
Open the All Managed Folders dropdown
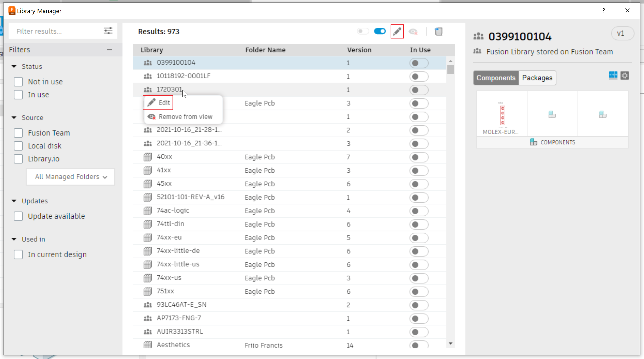71,177
